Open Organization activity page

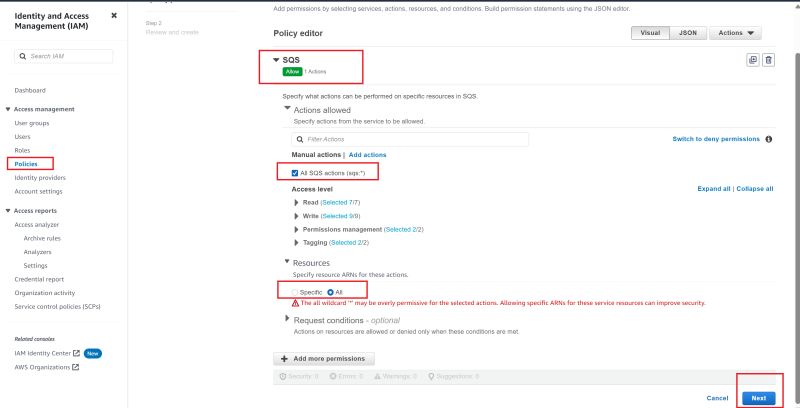45,293
